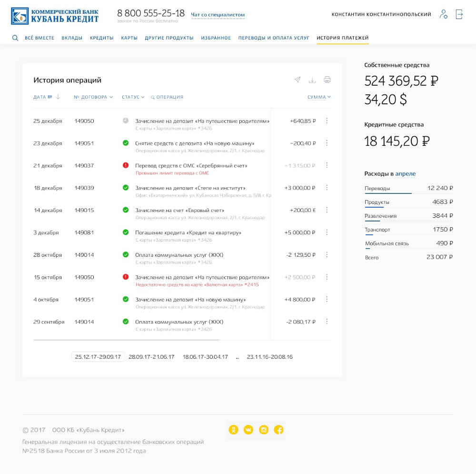Open the VK social network icon
Viewport: 476px width, 474px height.
pos(248,430)
